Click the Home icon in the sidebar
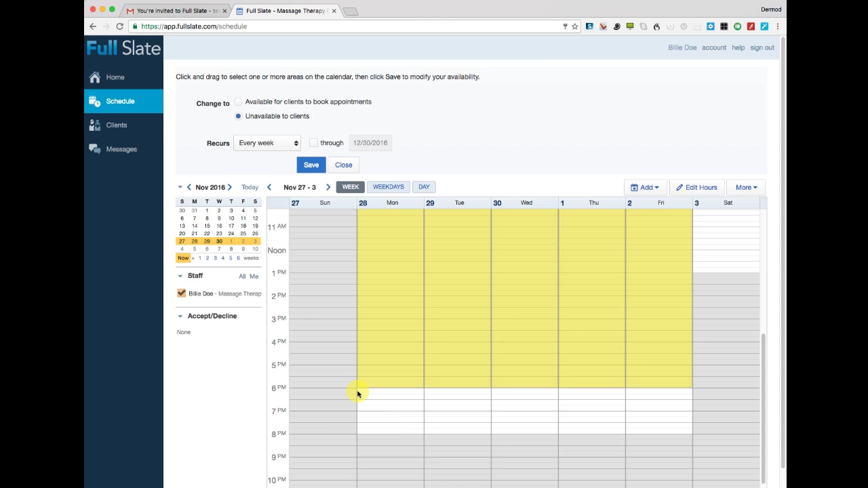Viewport: 868px width, 488px height. (x=95, y=77)
